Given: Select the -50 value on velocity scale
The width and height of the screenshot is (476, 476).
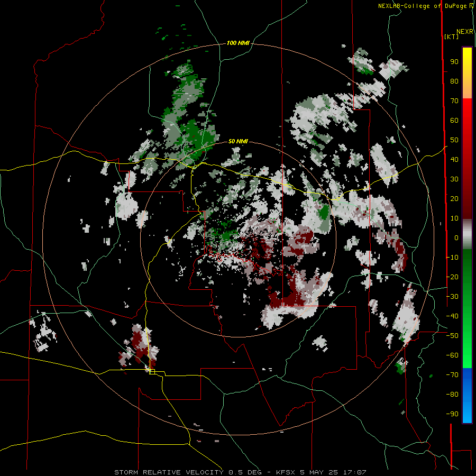Looking at the screenshot, I should (452, 336).
